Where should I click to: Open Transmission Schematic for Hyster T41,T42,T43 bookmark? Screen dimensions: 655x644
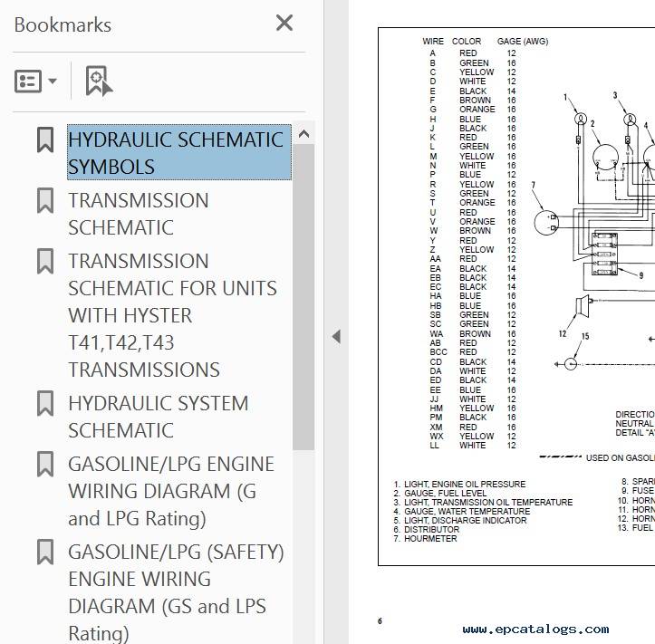coord(172,315)
